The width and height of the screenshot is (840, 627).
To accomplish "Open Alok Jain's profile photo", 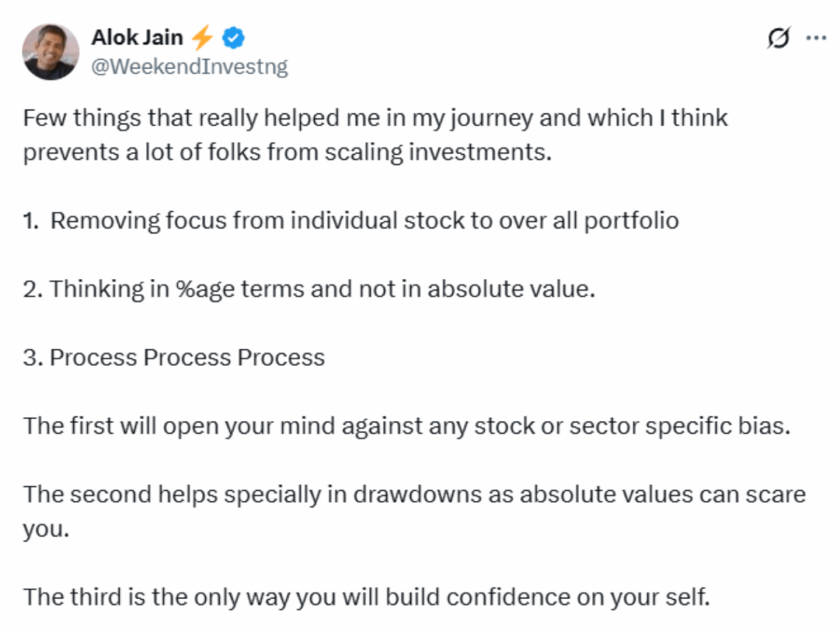I will click(x=50, y=52).
